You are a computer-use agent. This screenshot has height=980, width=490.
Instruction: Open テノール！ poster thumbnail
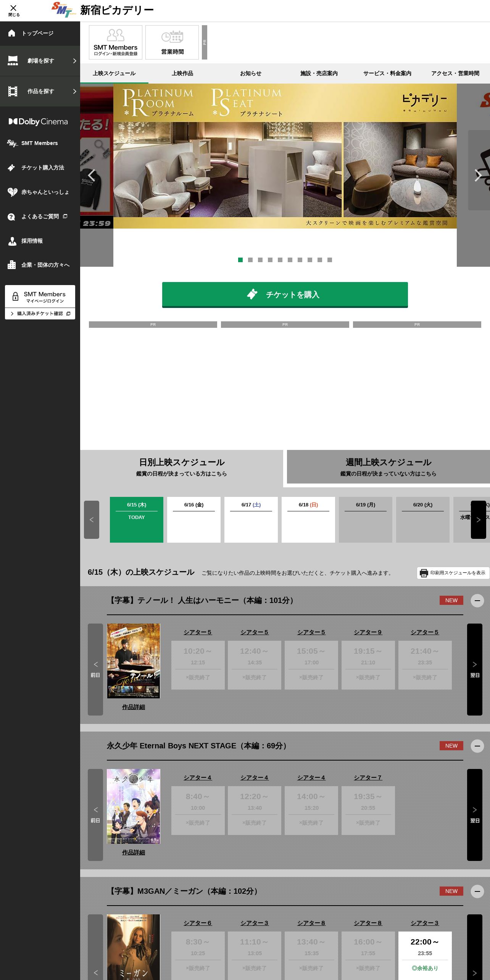click(x=134, y=661)
